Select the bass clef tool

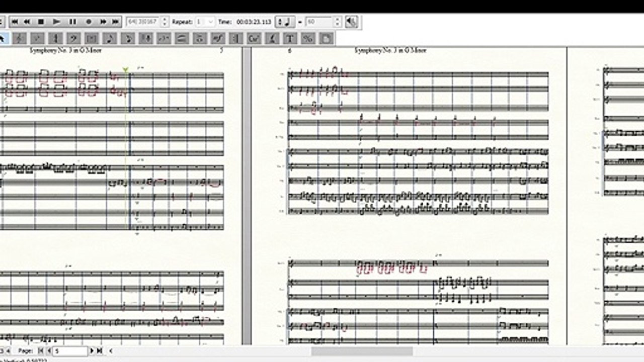[74, 38]
